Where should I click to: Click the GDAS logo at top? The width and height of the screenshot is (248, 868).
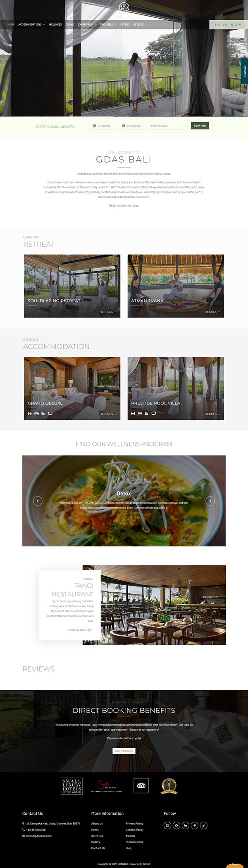124,7
